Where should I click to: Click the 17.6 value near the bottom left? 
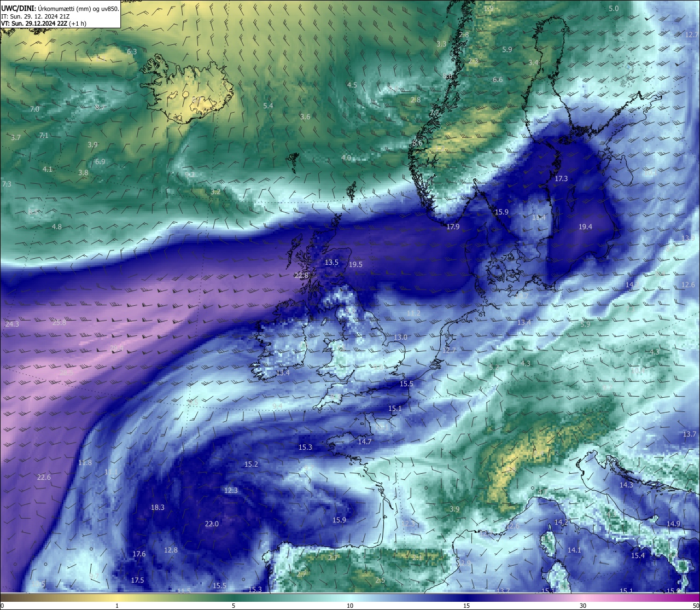click(139, 554)
